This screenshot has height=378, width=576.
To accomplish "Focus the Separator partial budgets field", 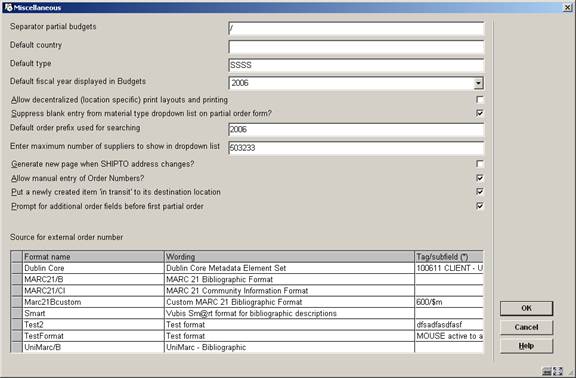I will (x=356, y=29).
